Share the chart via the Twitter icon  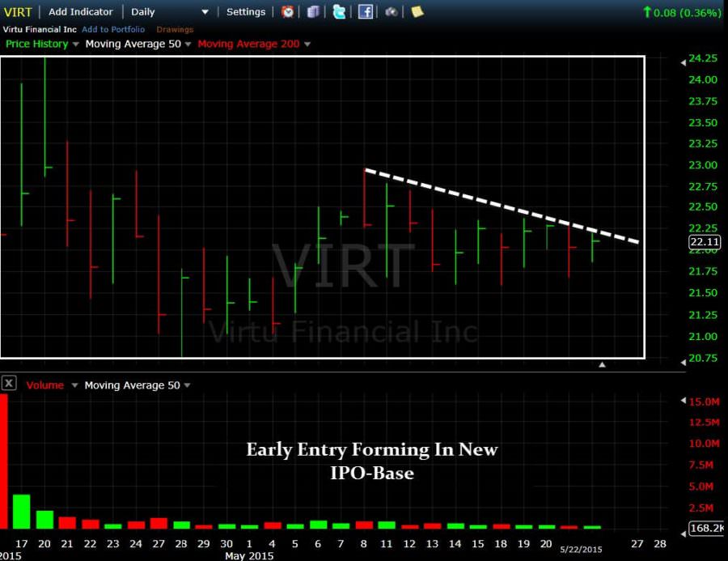tap(339, 11)
